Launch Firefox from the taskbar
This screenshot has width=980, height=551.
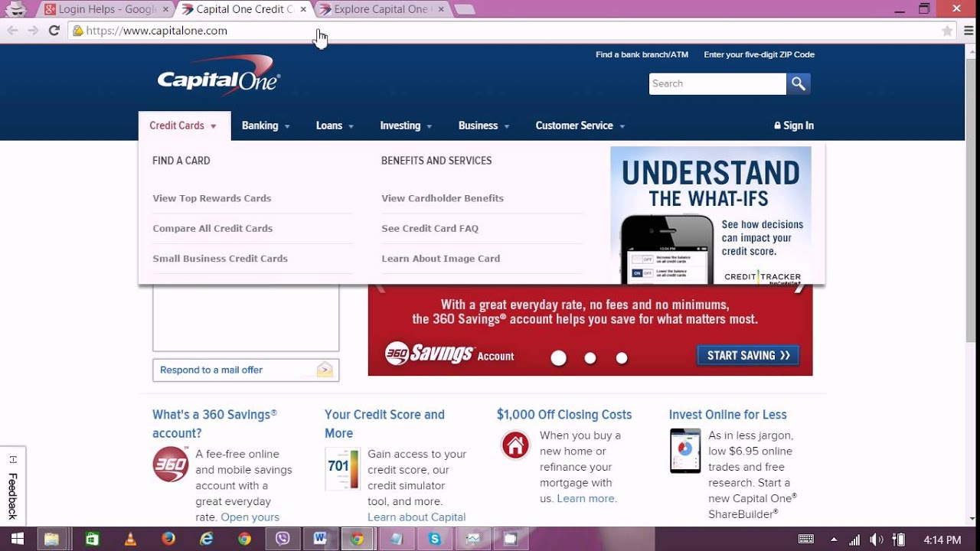tap(168, 539)
